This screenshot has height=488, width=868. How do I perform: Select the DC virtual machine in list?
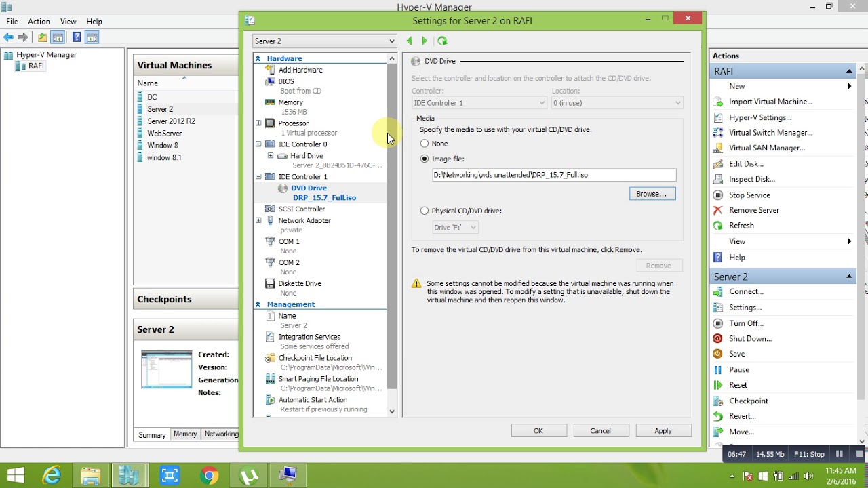click(152, 97)
